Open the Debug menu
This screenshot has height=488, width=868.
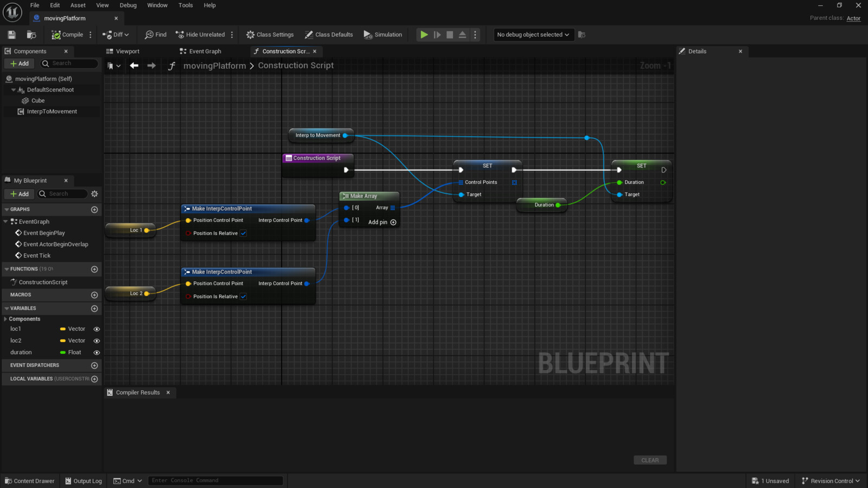(128, 5)
